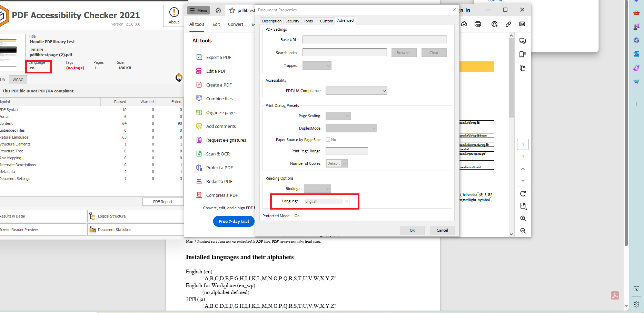This screenshot has height=313, width=644.
Task: Open Document Statistics in PAC
Action: click(136, 230)
